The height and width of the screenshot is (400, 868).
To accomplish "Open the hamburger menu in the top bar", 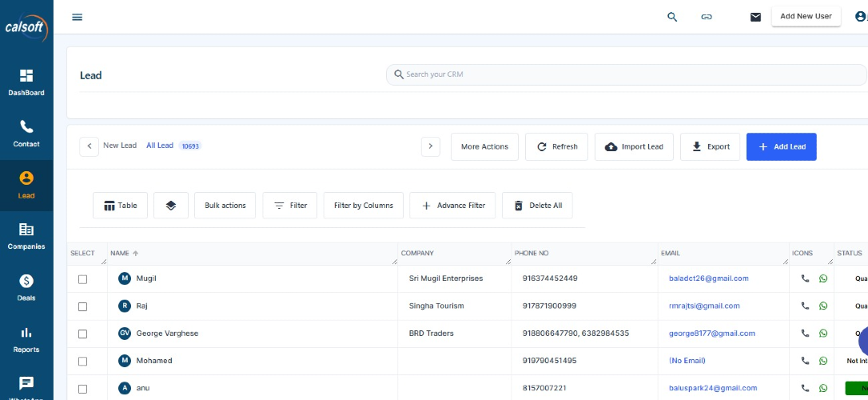I will coord(78,17).
